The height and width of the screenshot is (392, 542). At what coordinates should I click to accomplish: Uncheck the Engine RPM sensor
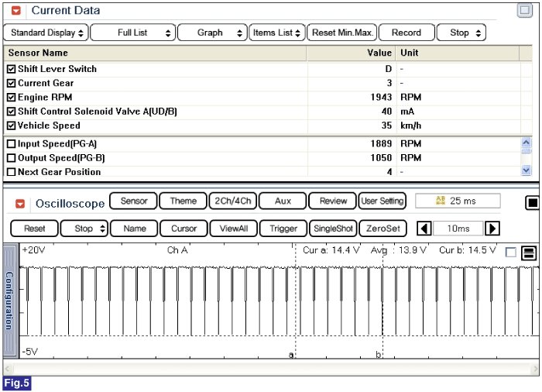(11, 98)
